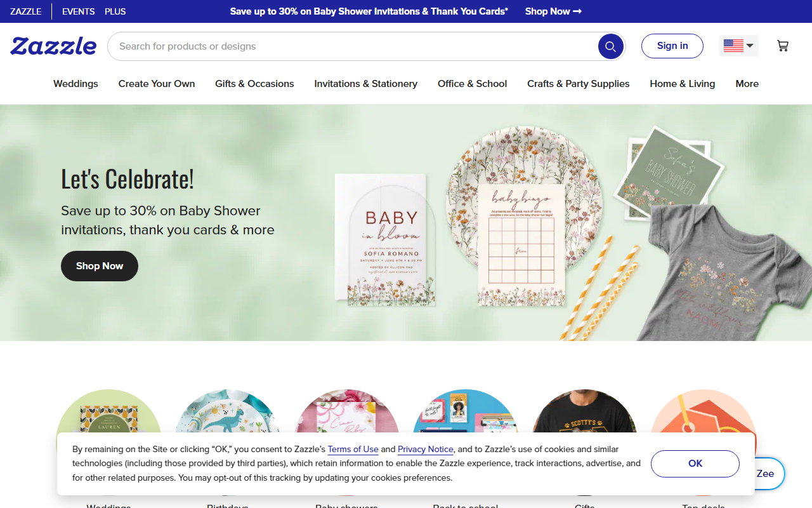Open the shopping cart

[x=783, y=46]
